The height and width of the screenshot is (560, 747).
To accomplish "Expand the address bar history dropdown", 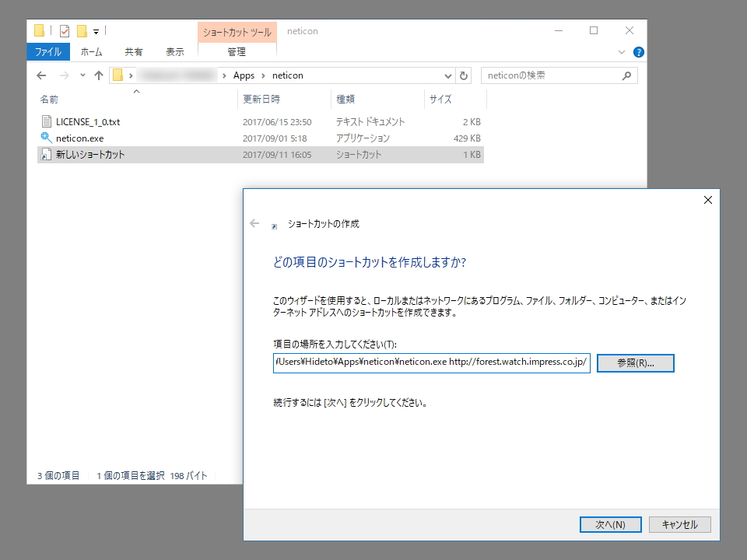I will click(447, 75).
